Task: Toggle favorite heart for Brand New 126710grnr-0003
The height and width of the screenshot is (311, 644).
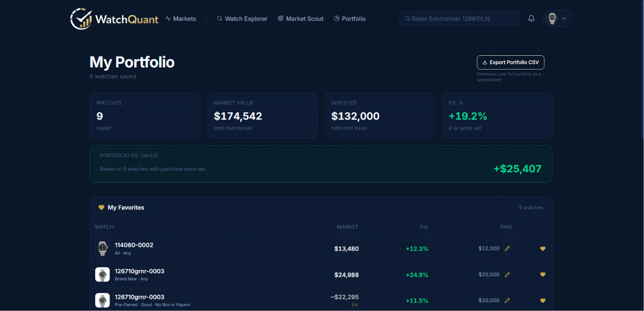Action: [x=543, y=275]
